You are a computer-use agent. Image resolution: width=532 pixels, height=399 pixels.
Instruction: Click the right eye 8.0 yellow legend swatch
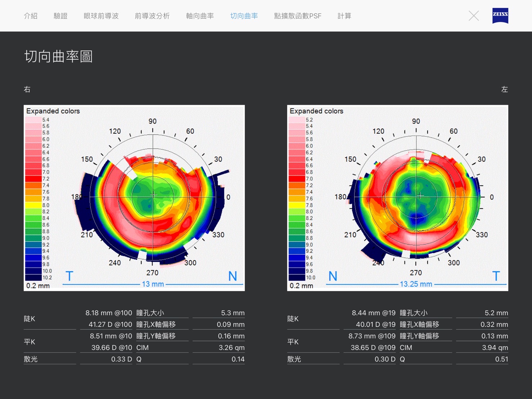point(33,205)
